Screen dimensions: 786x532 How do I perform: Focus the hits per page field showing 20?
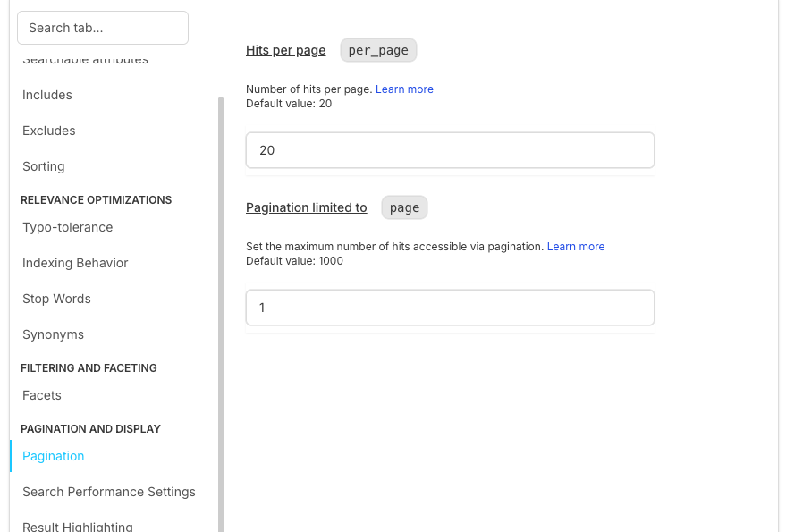coord(450,150)
